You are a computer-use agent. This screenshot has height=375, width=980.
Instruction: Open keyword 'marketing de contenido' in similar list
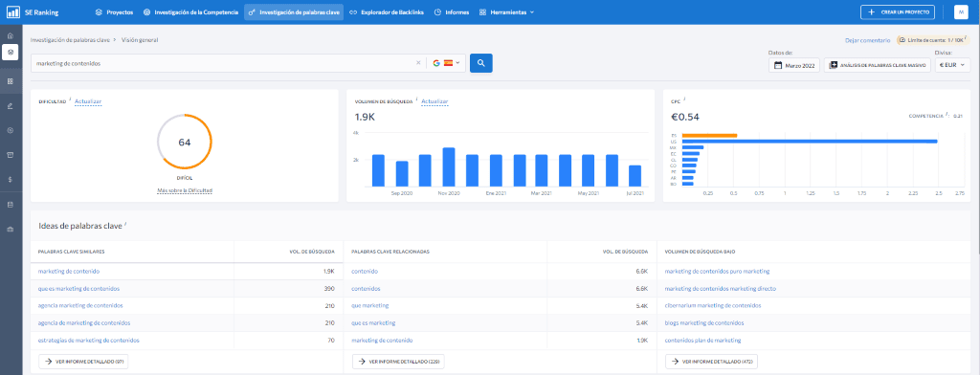coord(69,272)
